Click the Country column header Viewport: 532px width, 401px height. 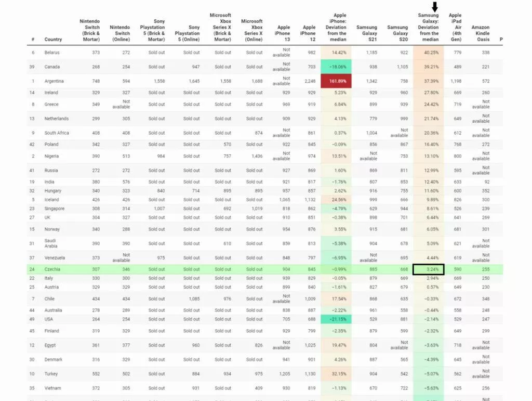coord(53,40)
